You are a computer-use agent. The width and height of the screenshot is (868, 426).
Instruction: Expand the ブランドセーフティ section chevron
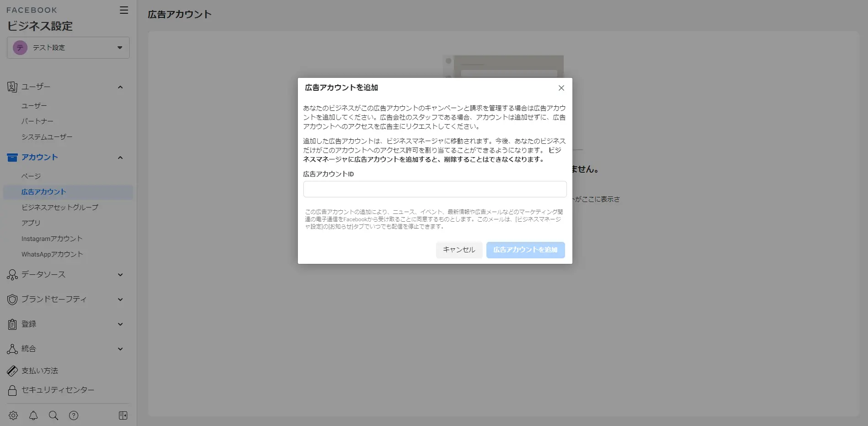point(120,300)
